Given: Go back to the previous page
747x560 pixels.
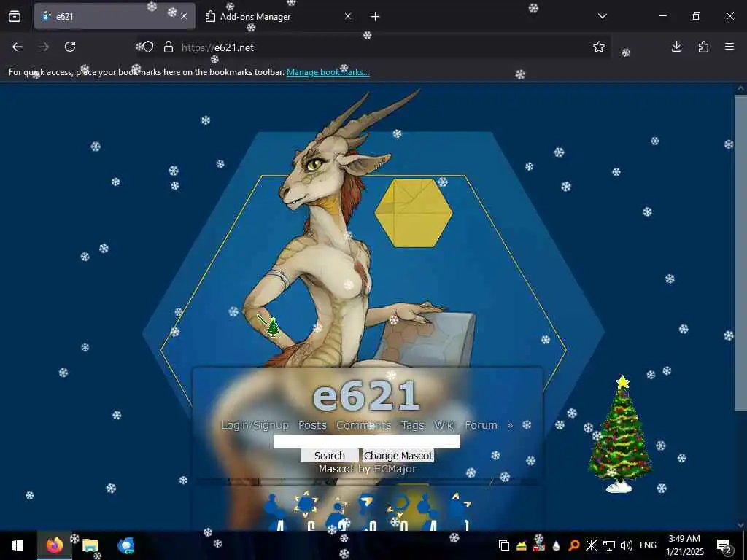Looking at the screenshot, I should point(18,47).
